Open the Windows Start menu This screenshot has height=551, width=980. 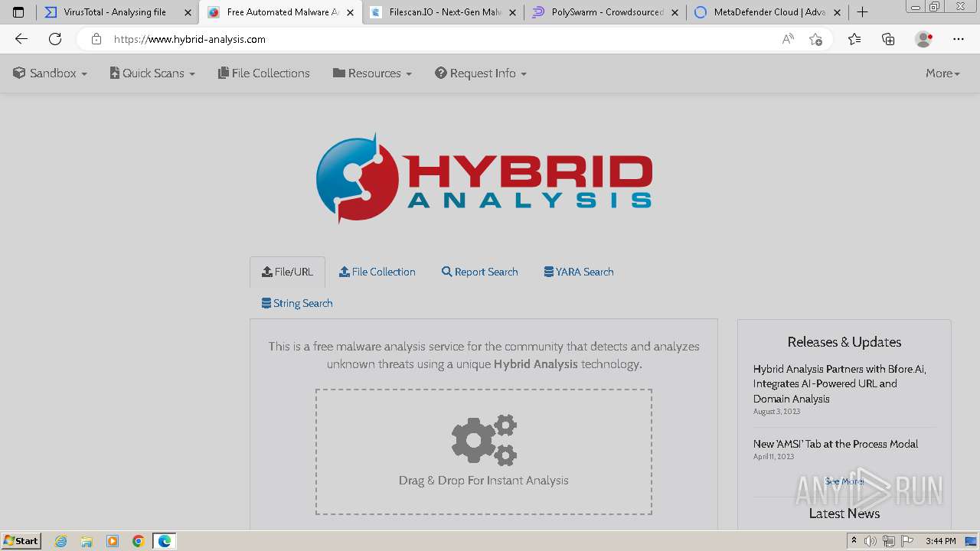pos(21,541)
